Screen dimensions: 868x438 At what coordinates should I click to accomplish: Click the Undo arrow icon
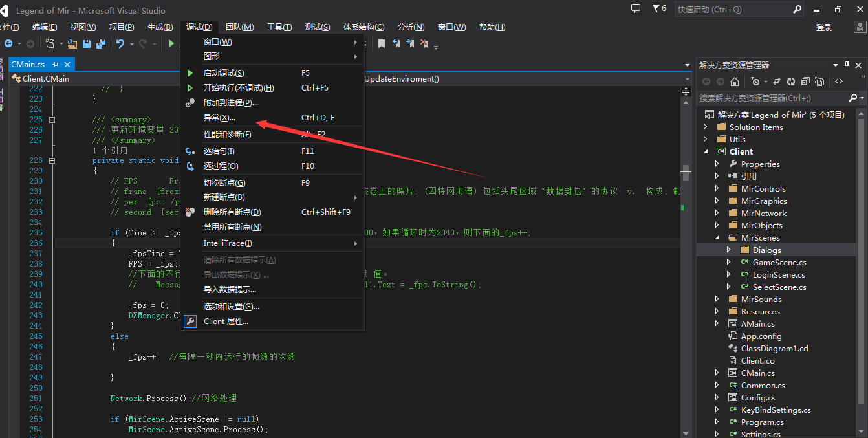[120, 43]
